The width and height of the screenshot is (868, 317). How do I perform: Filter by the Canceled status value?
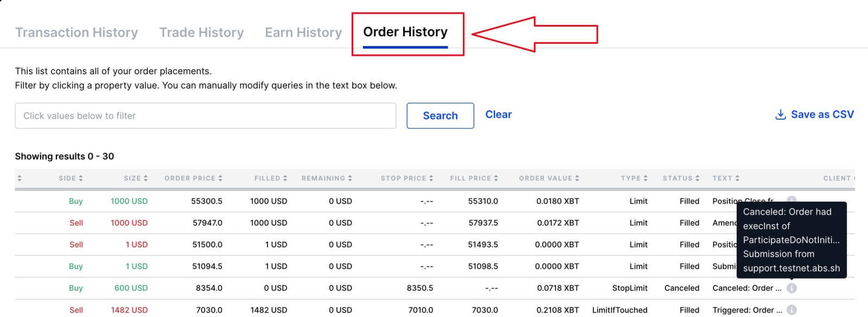tap(681, 288)
